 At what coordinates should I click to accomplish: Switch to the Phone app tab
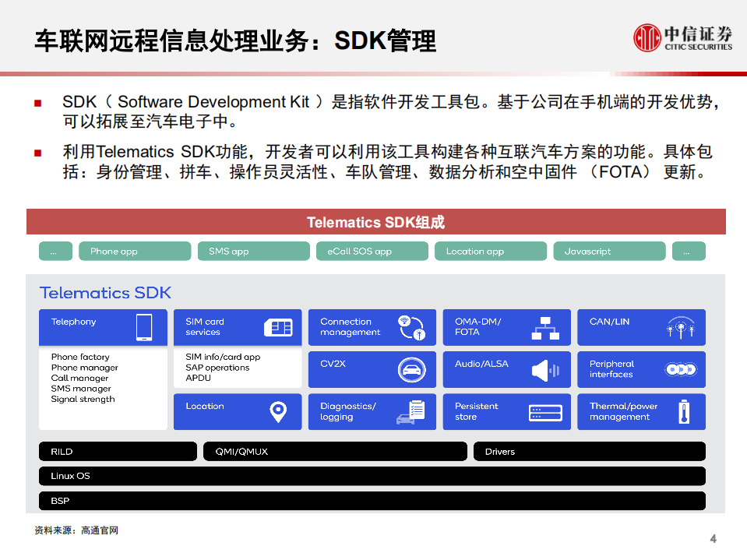(x=134, y=251)
